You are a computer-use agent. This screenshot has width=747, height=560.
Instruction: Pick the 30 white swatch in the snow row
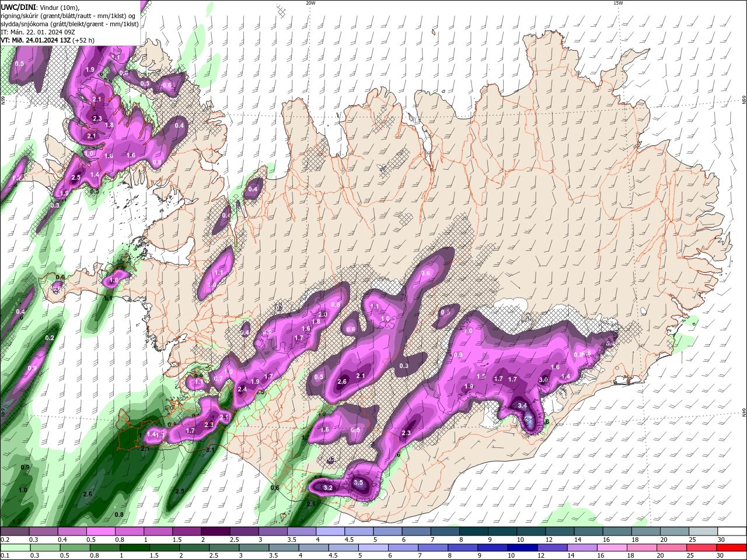(x=732, y=531)
